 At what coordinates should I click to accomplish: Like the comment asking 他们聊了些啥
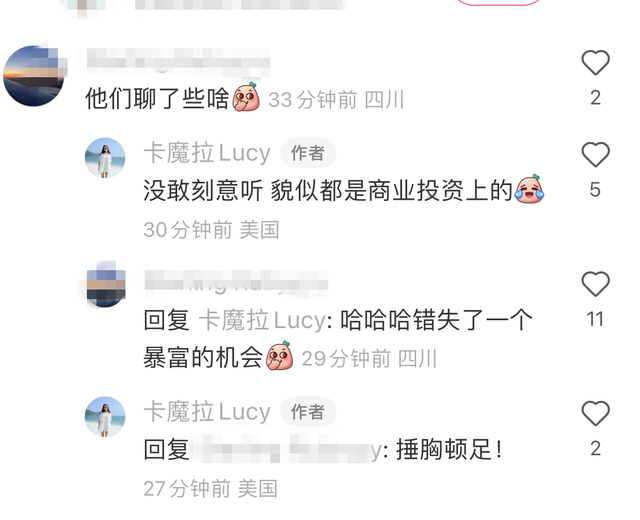(x=595, y=62)
